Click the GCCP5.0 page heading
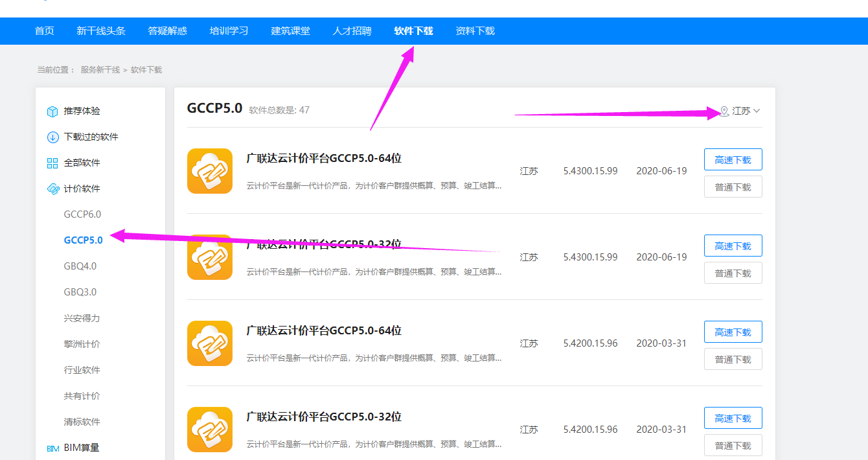Viewport: 868px width, 460px height. 214,108
